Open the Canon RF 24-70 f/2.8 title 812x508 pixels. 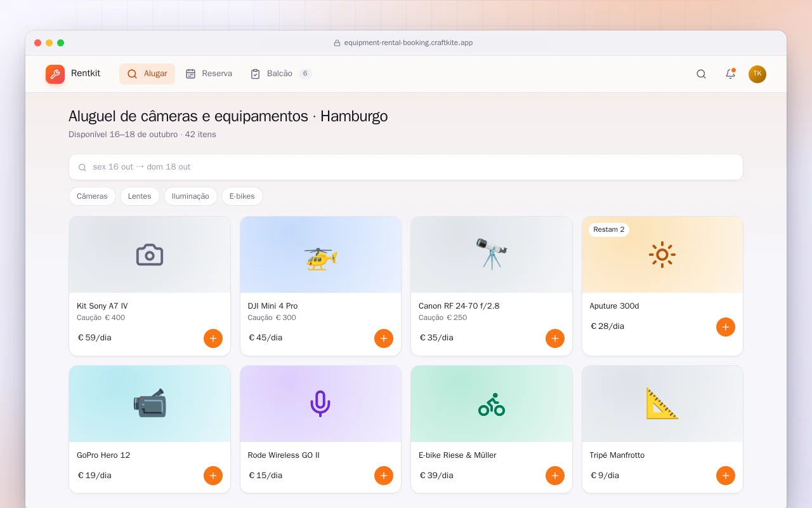tap(459, 306)
